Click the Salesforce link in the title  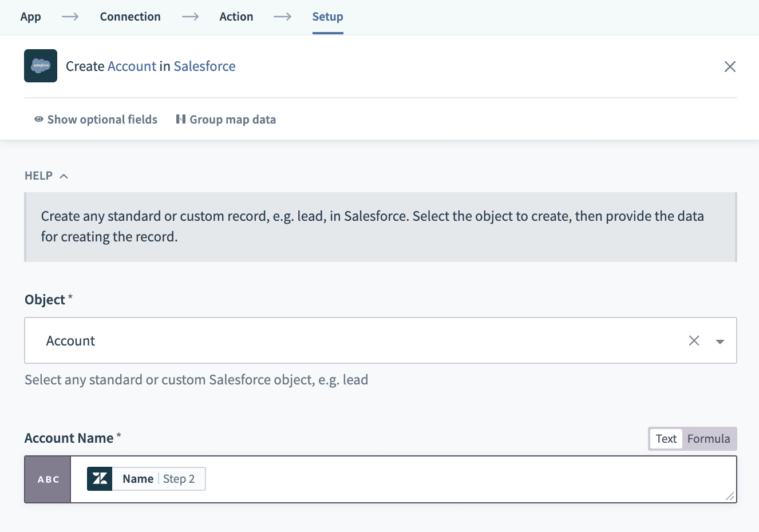[204, 66]
